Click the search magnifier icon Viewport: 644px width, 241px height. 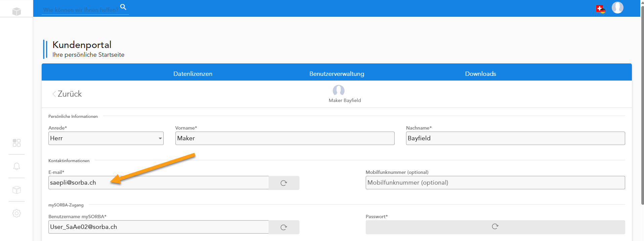[123, 7]
